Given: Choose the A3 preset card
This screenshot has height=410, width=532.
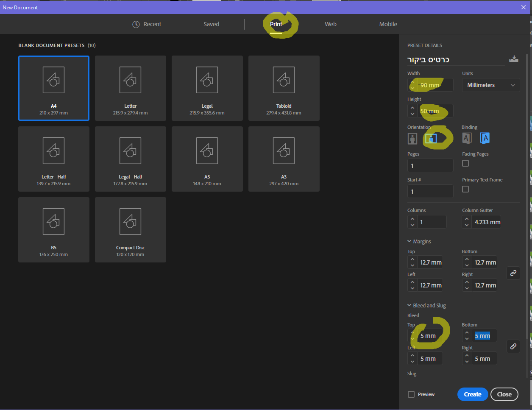Looking at the screenshot, I should pos(284,159).
